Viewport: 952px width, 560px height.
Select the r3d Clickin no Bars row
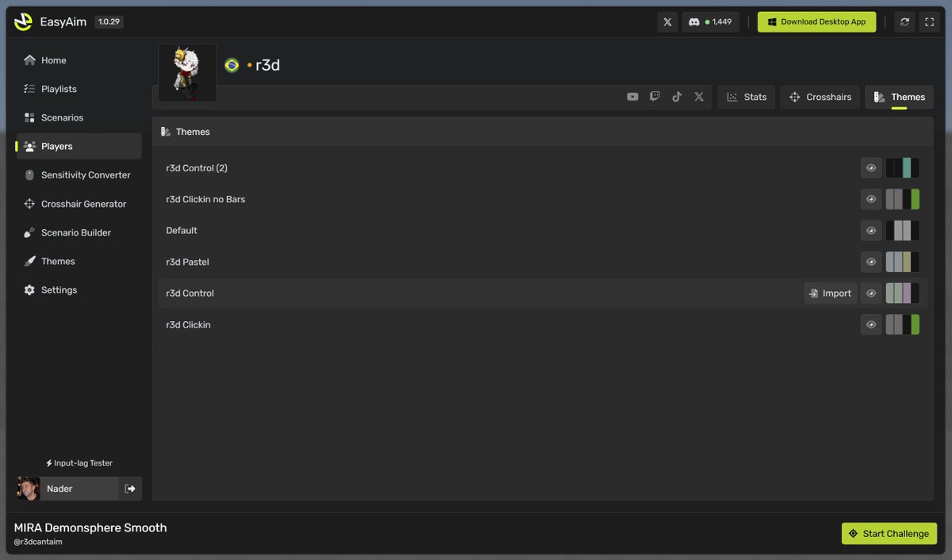coord(543,199)
